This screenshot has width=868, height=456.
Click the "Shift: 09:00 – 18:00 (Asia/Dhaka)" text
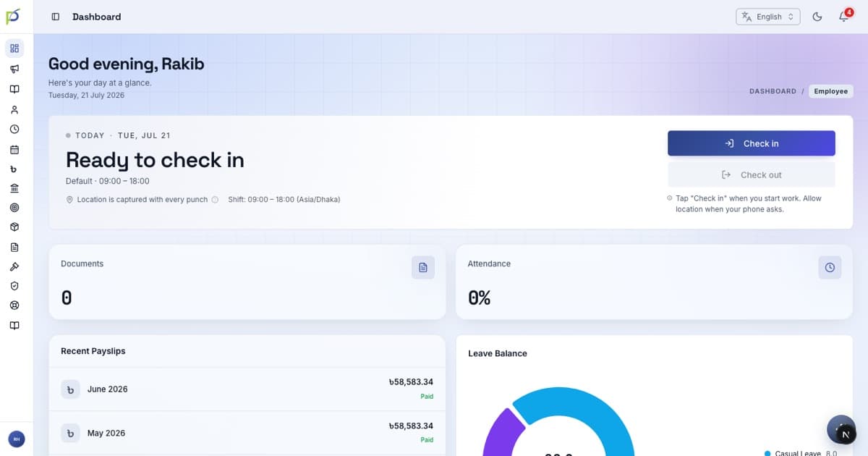click(284, 200)
